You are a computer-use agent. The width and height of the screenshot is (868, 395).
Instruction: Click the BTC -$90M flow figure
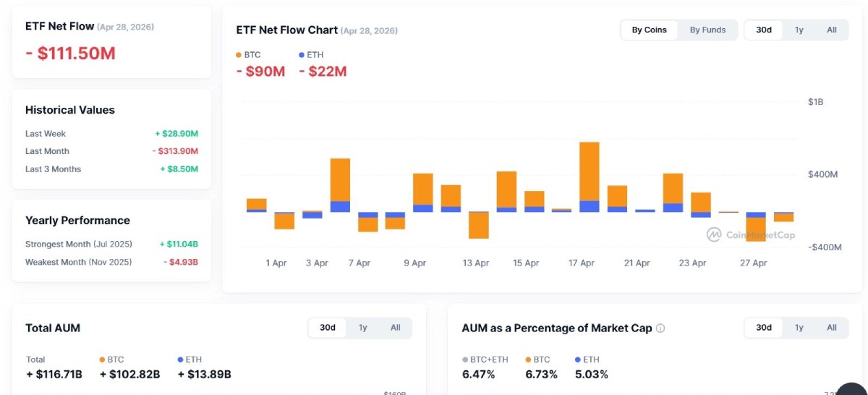261,72
